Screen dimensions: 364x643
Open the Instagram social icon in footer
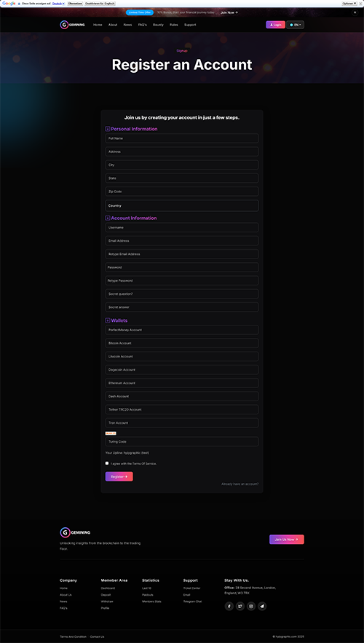pos(251,606)
